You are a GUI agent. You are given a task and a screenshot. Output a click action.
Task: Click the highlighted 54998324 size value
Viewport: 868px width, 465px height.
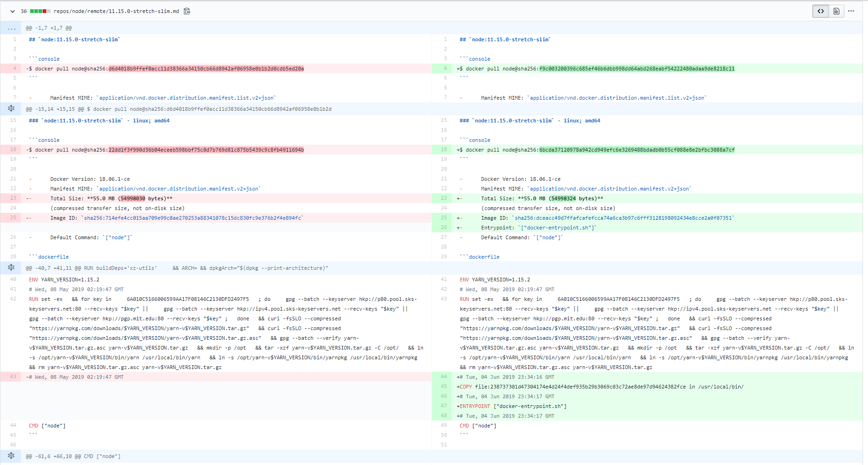point(563,198)
